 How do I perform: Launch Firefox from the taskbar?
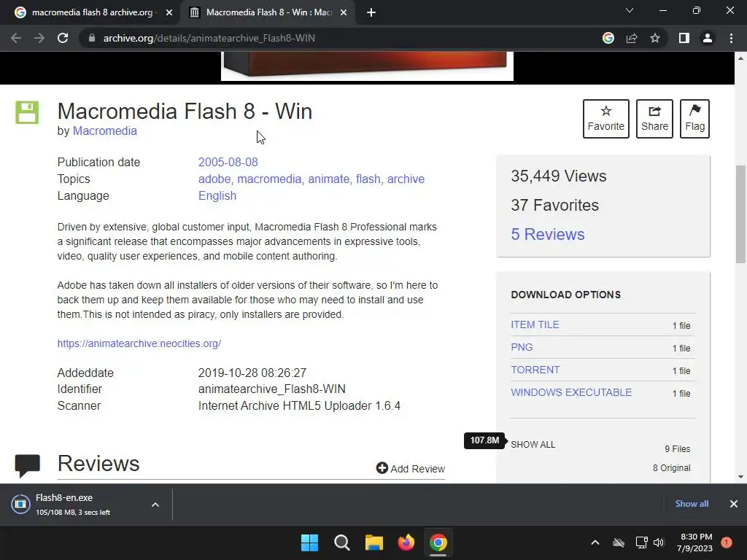click(x=406, y=542)
